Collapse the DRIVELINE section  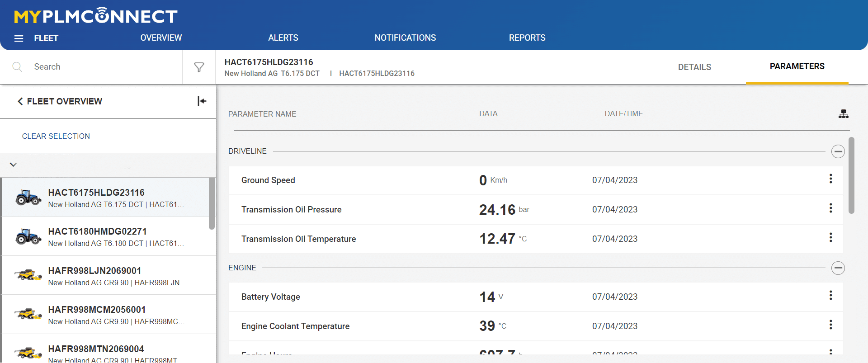tap(838, 151)
